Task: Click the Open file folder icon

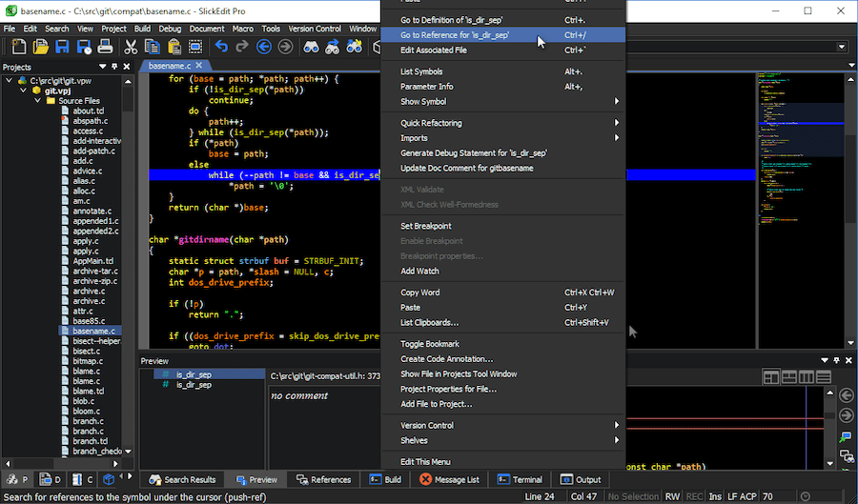Action: pyautogui.click(x=40, y=47)
